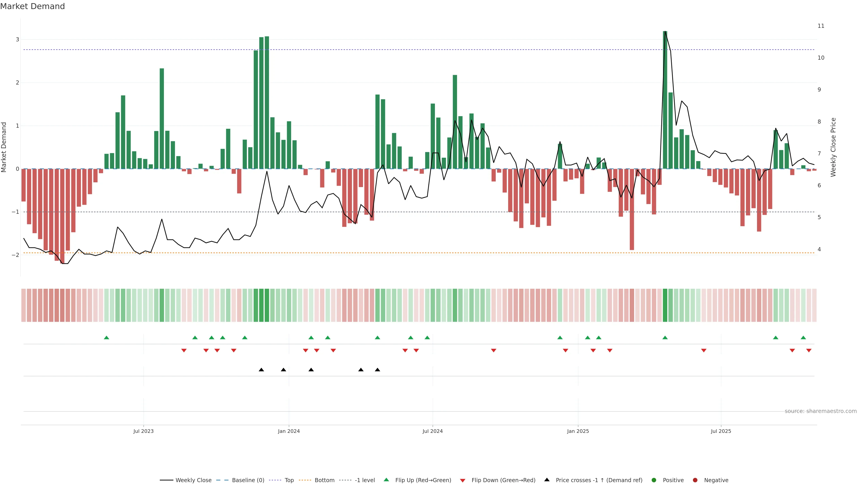Click green Flip Up triangle legend icon

tap(387, 480)
